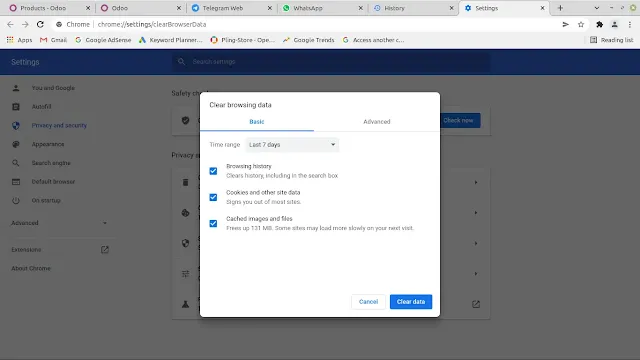Select the Basic tab in dialog
Viewport: 640px width, 360px height.
coord(257,122)
